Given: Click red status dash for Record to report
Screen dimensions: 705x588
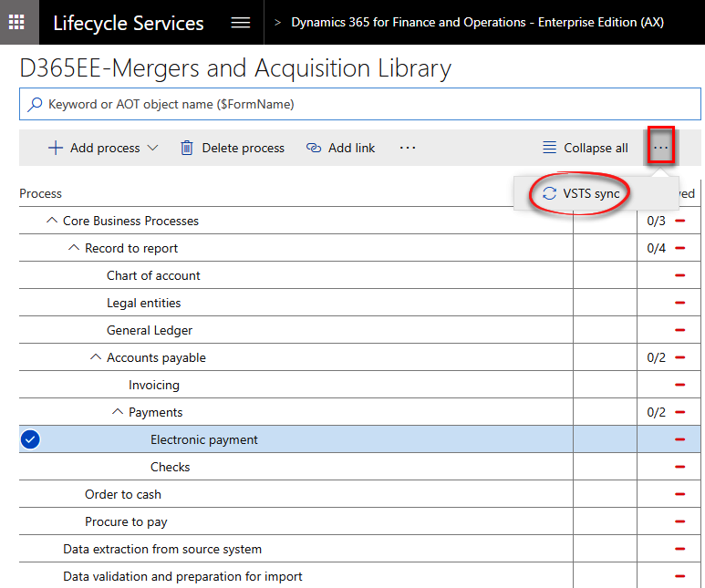Looking at the screenshot, I should point(679,248).
